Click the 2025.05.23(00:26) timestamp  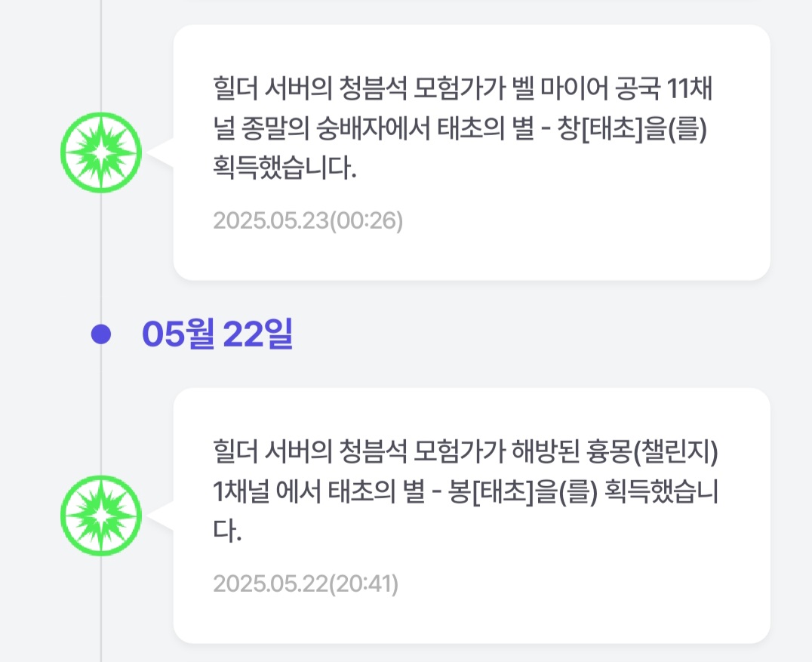click(x=308, y=220)
